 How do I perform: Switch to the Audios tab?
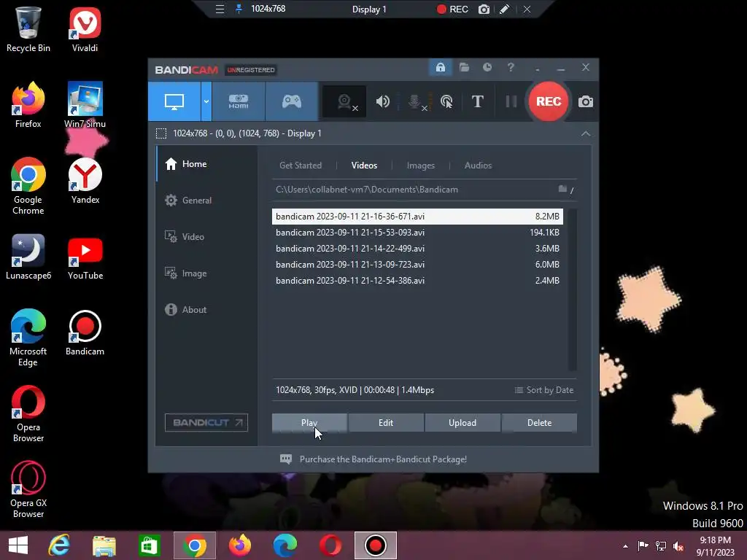point(478,166)
